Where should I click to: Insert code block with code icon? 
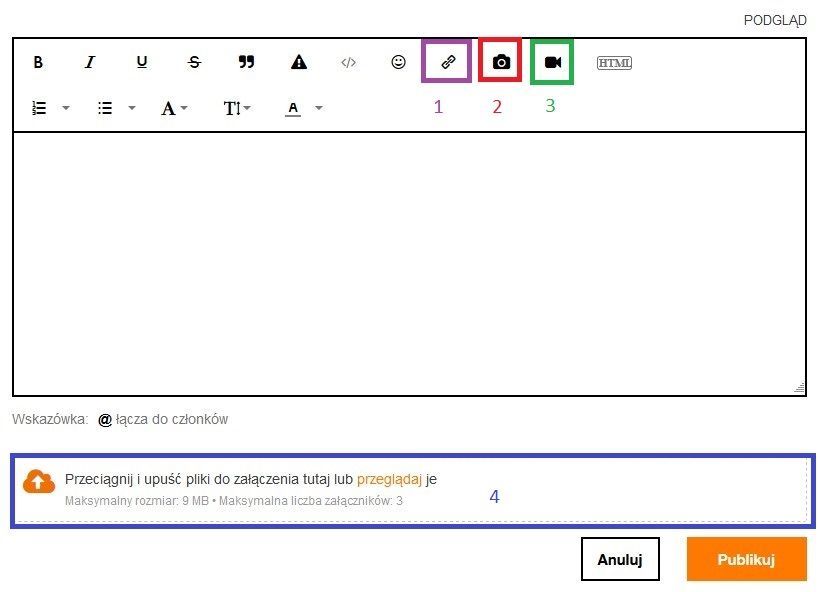click(348, 62)
